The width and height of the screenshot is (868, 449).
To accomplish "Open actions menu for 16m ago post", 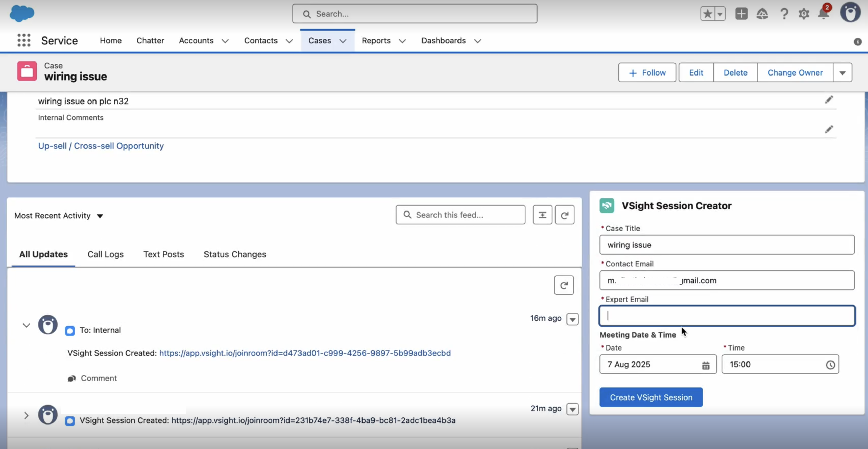I will 572,319.
